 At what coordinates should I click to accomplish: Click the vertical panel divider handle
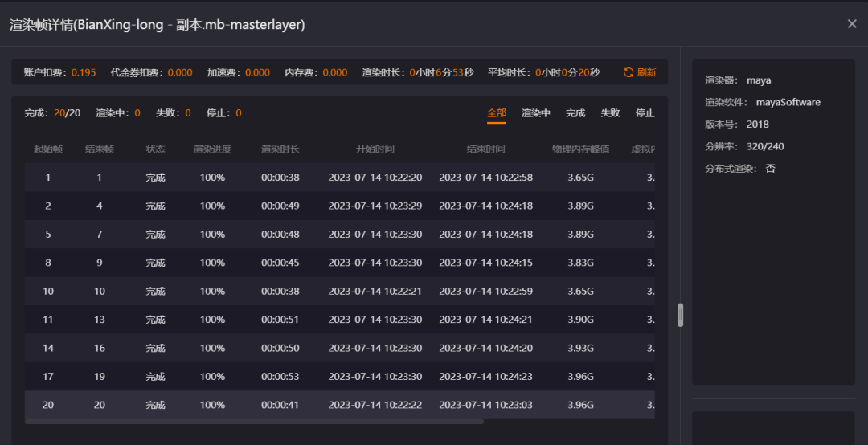tap(681, 315)
